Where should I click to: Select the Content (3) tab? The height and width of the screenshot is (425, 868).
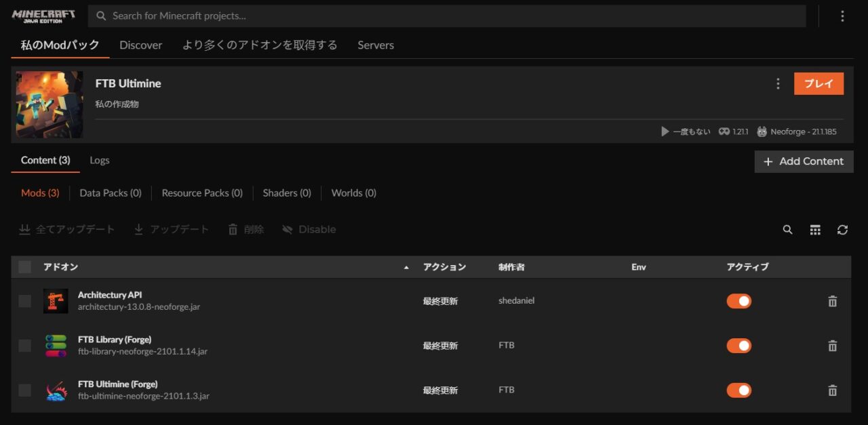tap(45, 161)
